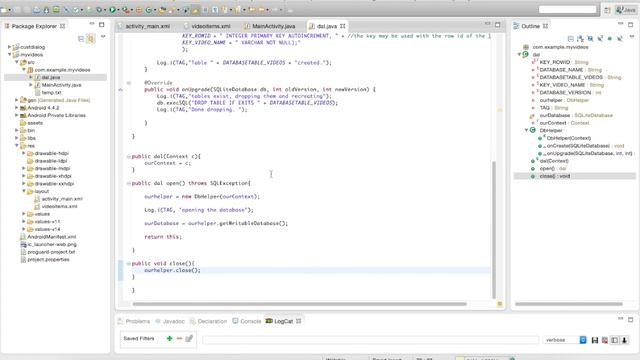Select temp.txt in Package Explorer
640x360 pixels.
coord(51,93)
